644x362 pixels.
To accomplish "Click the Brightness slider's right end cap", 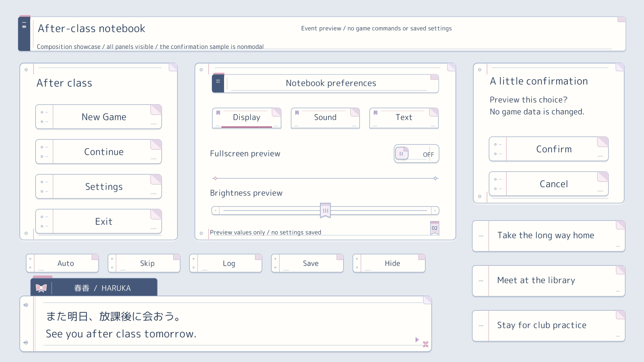I will pos(435,210).
